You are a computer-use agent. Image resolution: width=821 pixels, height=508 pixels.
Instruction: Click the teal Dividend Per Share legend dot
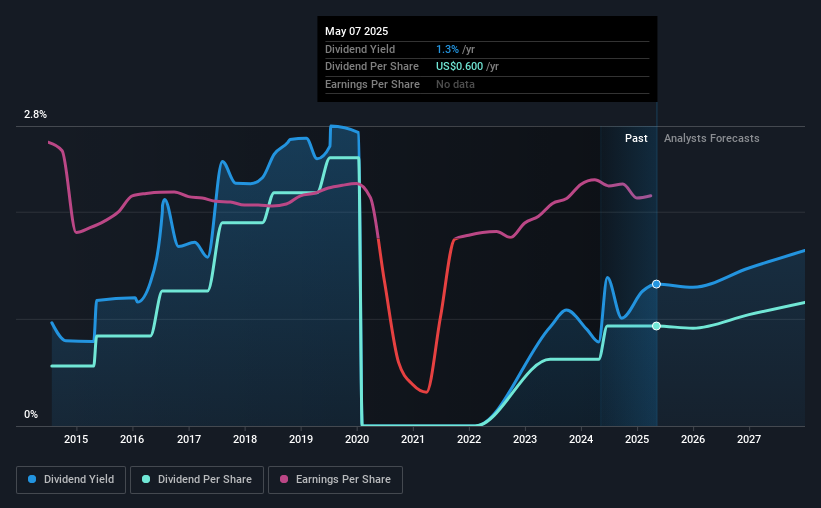point(146,479)
